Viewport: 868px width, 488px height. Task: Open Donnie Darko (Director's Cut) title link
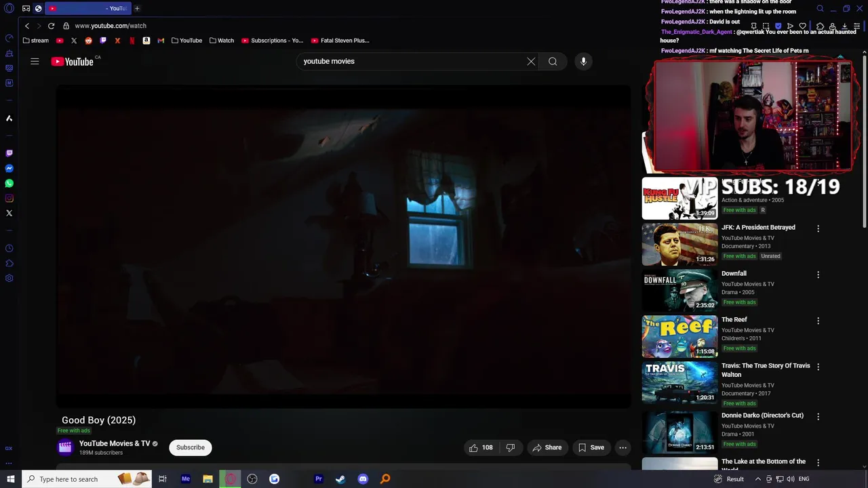(762, 415)
